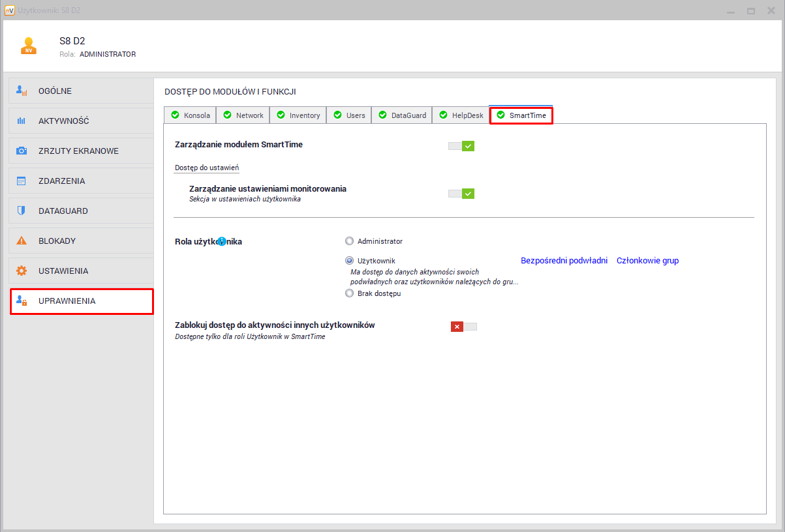
Task: Enable Zablokuj dostęp do aktywności switch
Action: pyautogui.click(x=463, y=327)
